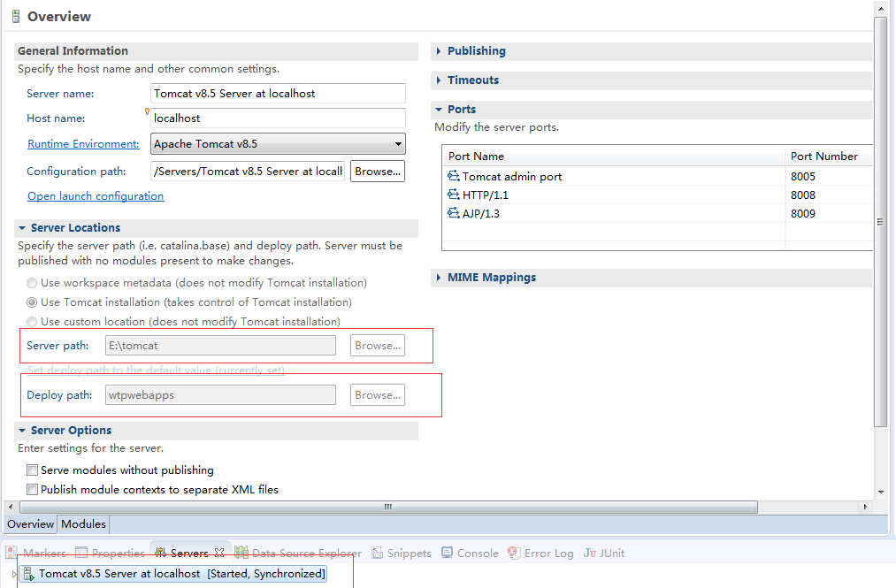The image size is (896, 588).
Task: Click Browse next to Configuration path
Action: (x=378, y=172)
